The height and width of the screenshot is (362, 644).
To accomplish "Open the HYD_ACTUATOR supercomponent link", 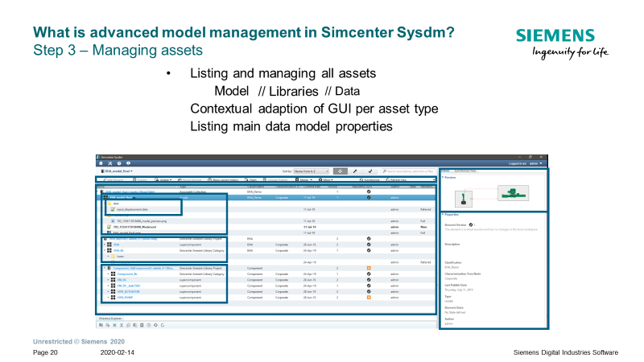I will point(128,291).
